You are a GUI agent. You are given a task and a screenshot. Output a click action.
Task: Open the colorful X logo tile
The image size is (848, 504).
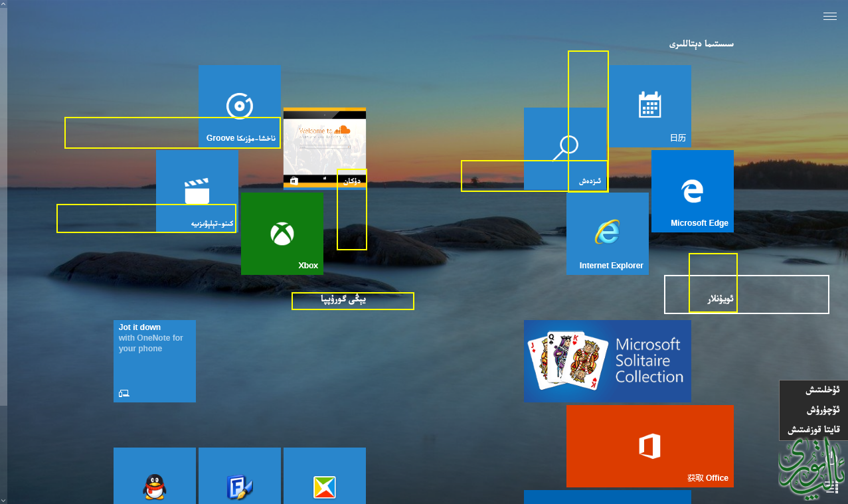point(325,475)
